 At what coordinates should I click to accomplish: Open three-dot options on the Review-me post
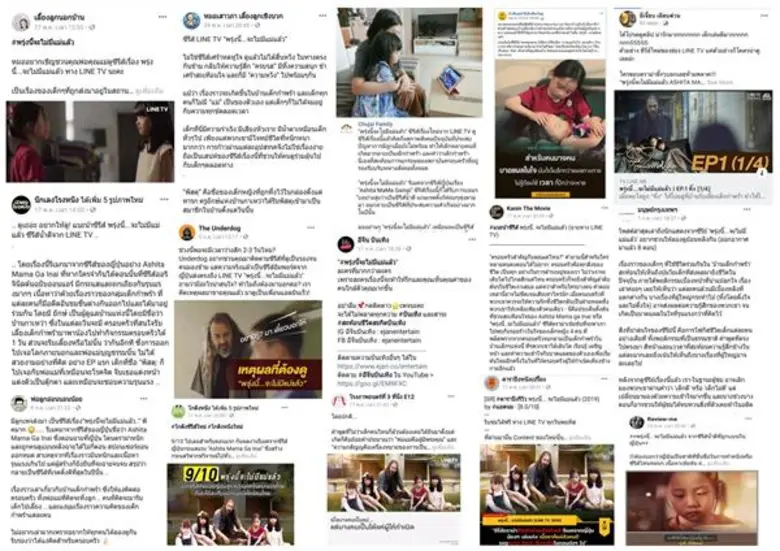click(748, 419)
